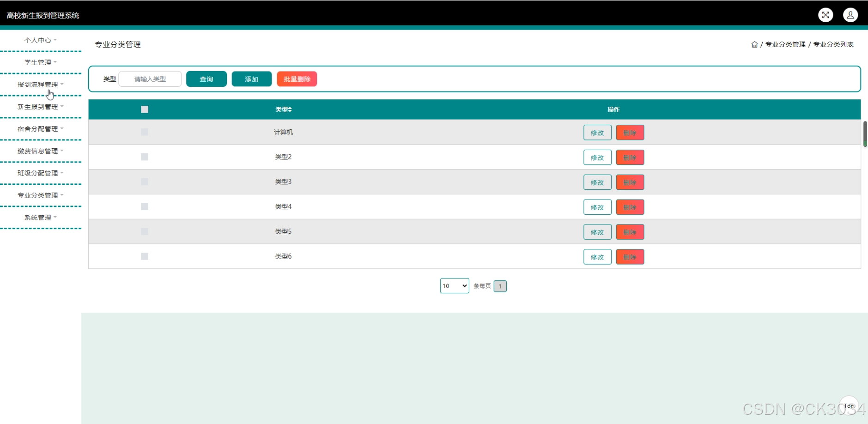The width and height of the screenshot is (868, 424).
Task: Click the 批量删除 batch delete button
Action: [297, 79]
